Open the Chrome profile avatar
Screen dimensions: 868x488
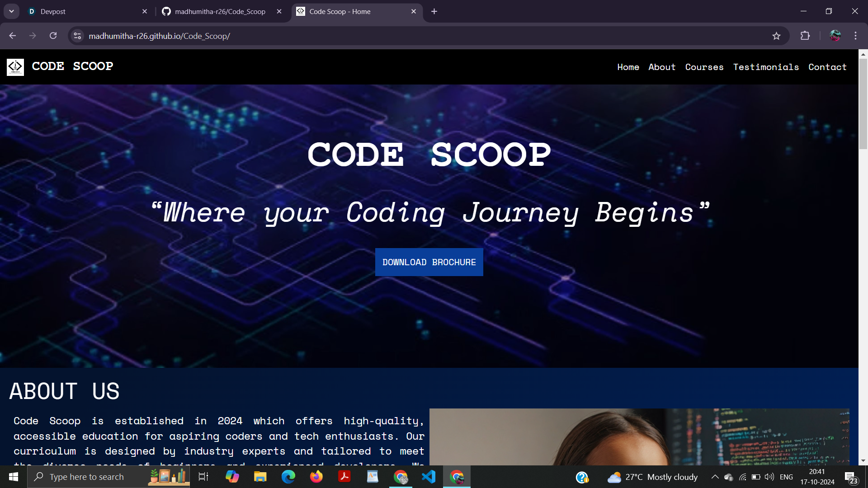835,36
